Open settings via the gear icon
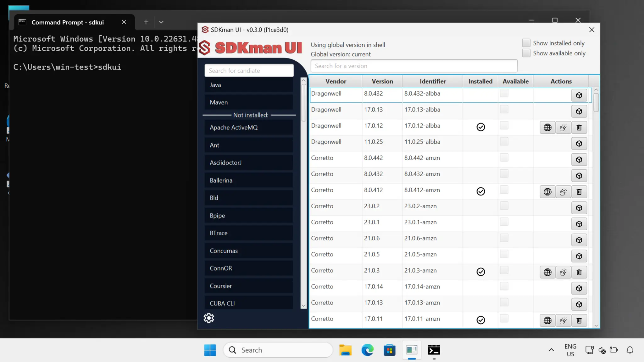This screenshot has width=644, height=362. [209, 318]
